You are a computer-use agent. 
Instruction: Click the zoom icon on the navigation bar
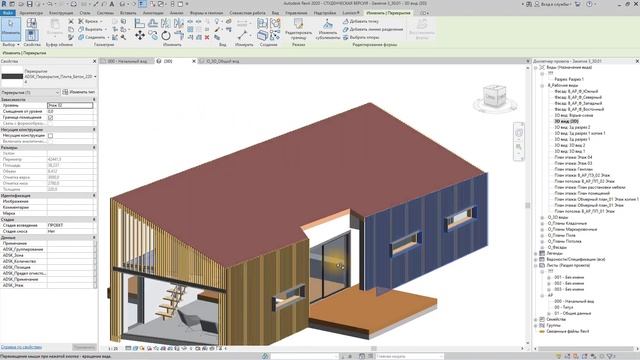(x=519, y=147)
